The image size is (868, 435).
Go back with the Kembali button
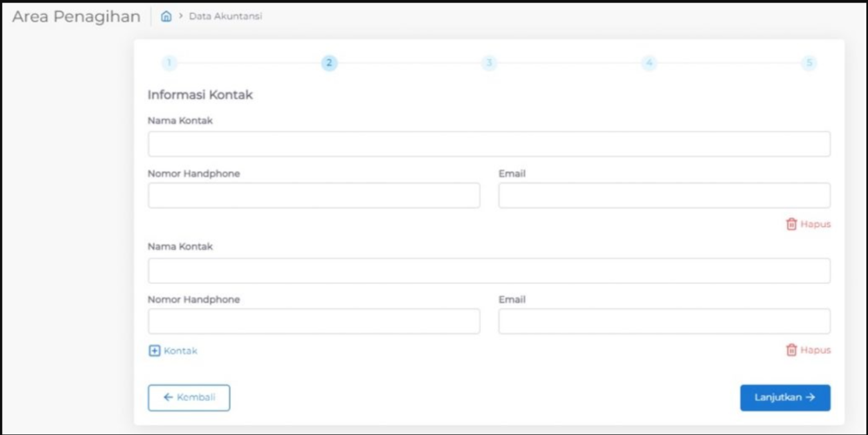click(189, 398)
